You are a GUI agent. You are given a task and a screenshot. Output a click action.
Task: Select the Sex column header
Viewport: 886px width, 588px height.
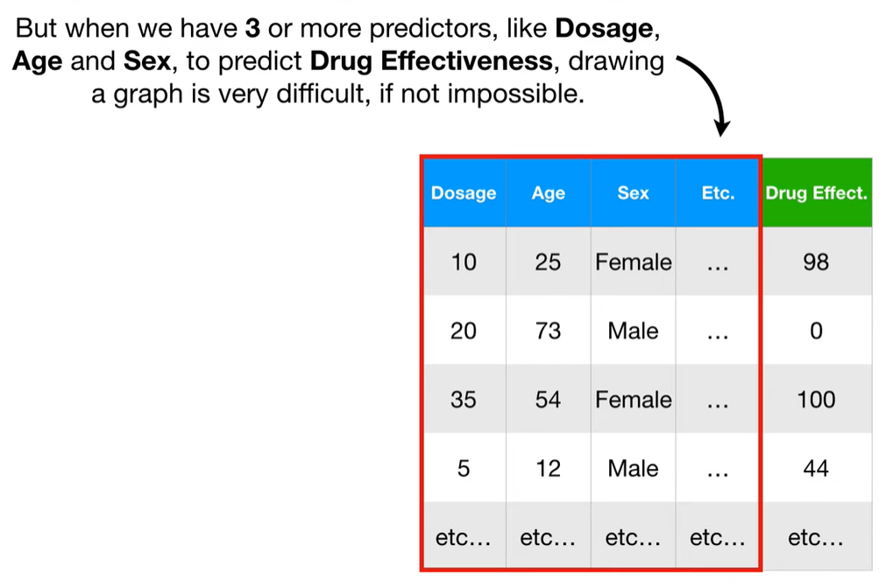633,193
